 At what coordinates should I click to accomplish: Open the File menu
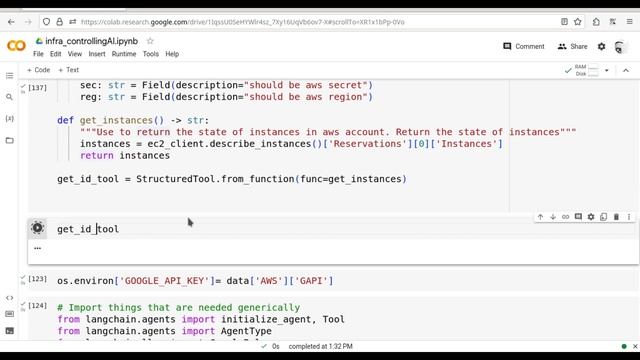click(x=38, y=54)
